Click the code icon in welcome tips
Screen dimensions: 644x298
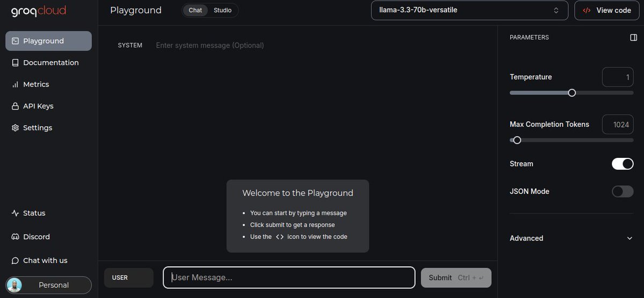click(280, 237)
